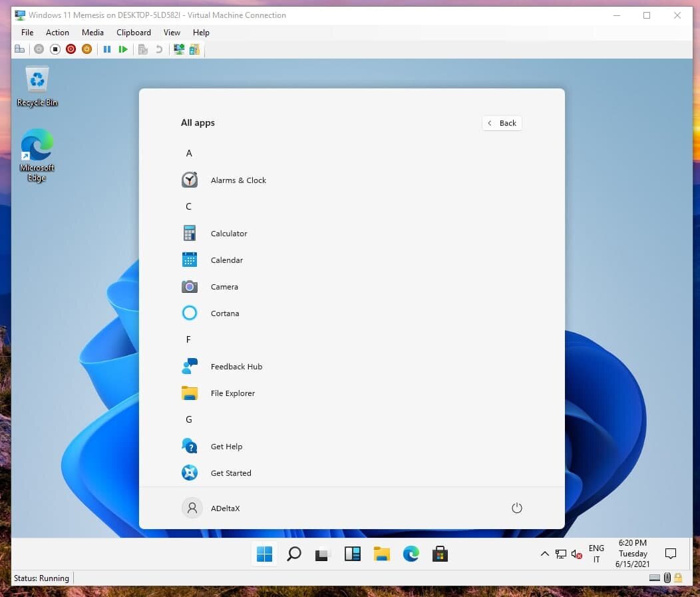Jump via letter A header

189,153
